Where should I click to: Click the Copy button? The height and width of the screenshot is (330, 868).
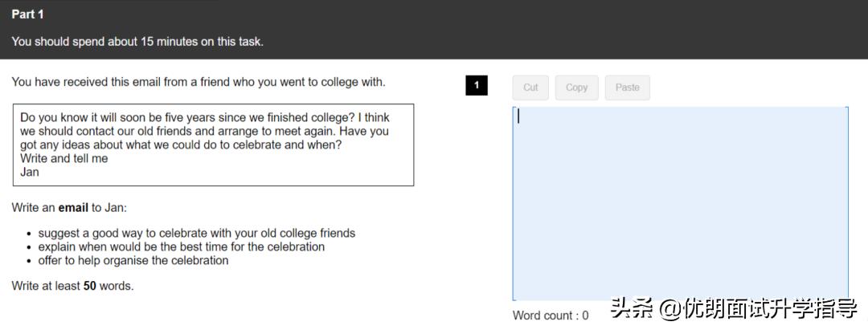pyautogui.click(x=576, y=88)
